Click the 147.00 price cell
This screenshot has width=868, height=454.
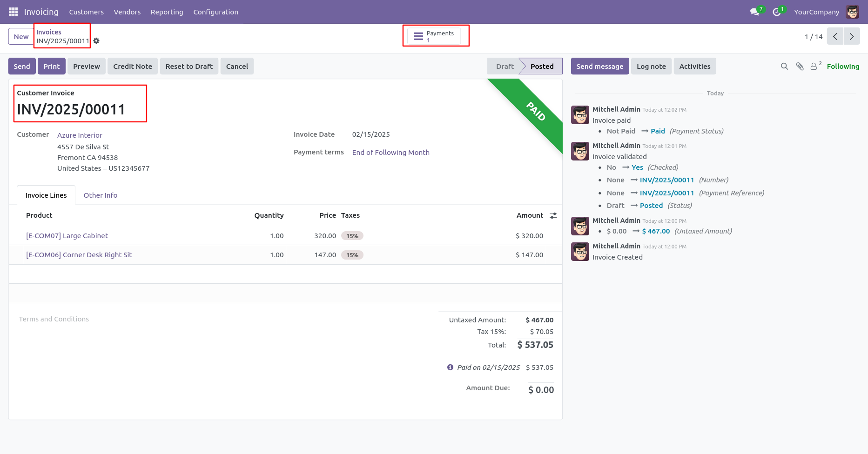point(325,255)
